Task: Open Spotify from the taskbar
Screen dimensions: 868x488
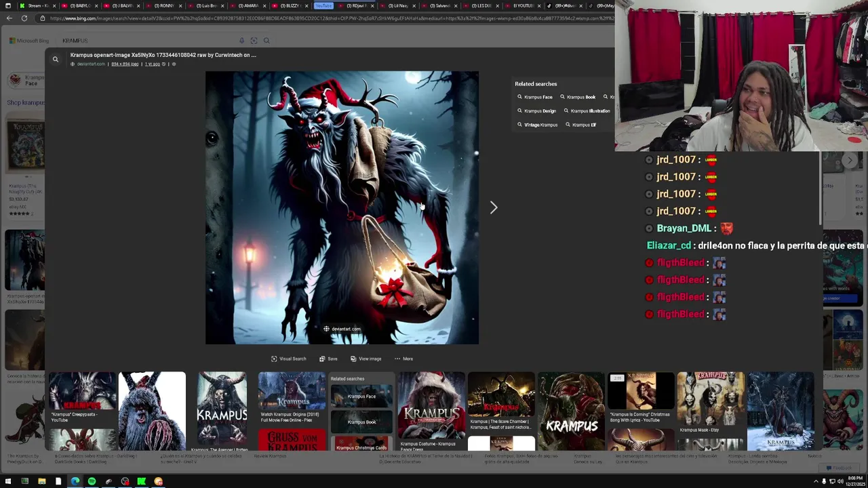Action: point(92,481)
